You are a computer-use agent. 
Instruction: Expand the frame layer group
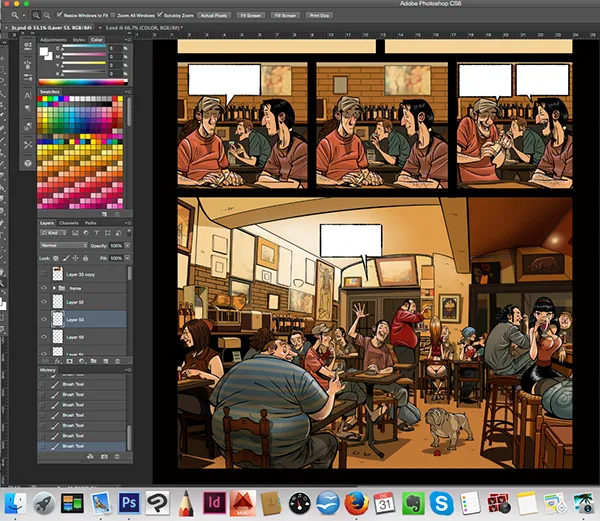(x=54, y=288)
